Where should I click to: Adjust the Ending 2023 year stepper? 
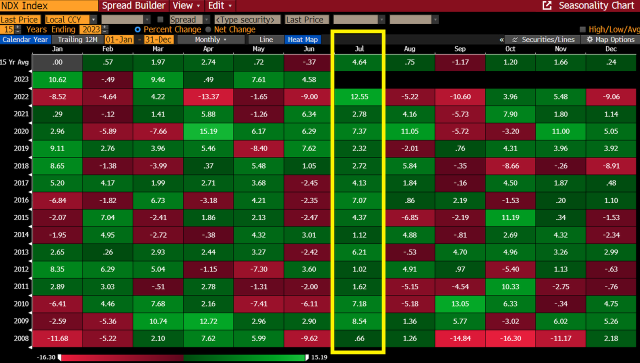click(105, 29)
